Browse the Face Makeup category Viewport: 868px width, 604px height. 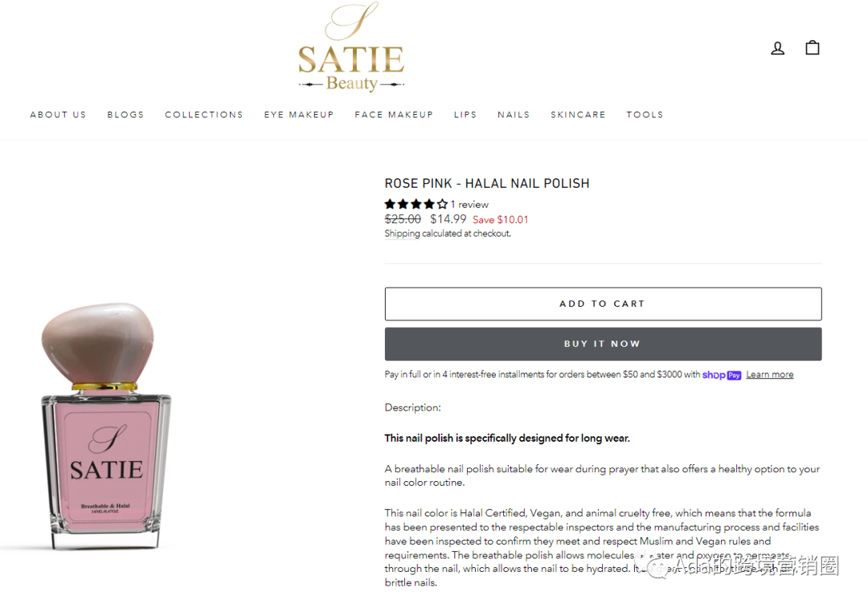pyautogui.click(x=394, y=115)
